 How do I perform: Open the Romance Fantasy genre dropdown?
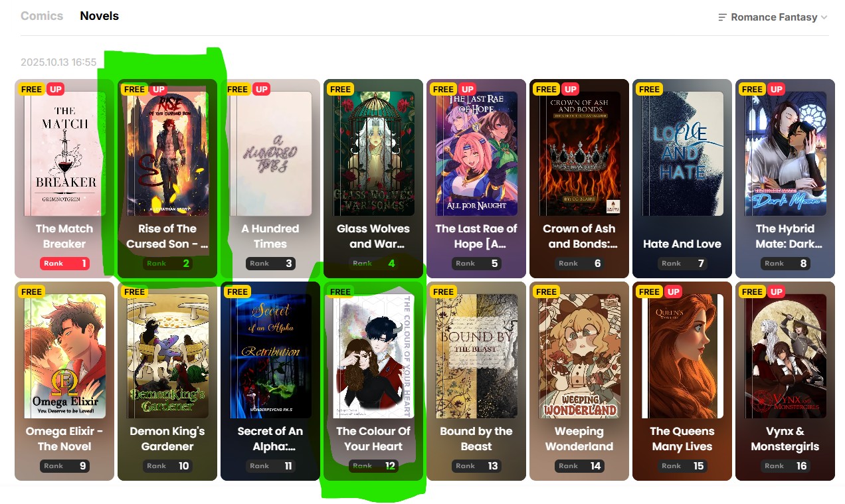click(x=773, y=17)
